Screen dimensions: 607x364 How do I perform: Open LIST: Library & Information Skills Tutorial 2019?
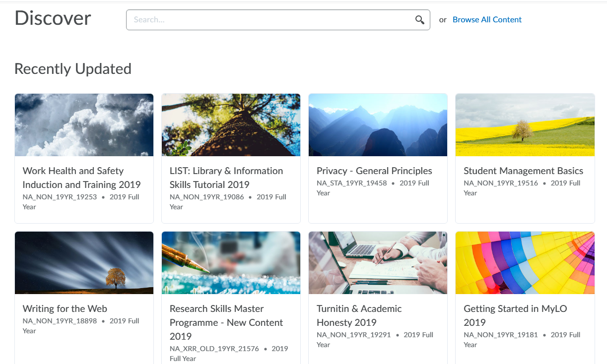click(x=226, y=178)
